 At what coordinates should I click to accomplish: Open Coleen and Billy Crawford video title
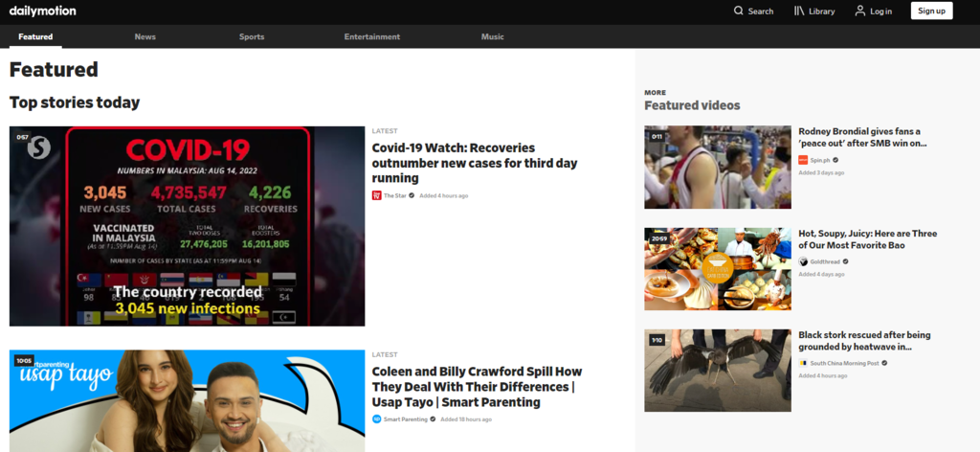(477, 386)
